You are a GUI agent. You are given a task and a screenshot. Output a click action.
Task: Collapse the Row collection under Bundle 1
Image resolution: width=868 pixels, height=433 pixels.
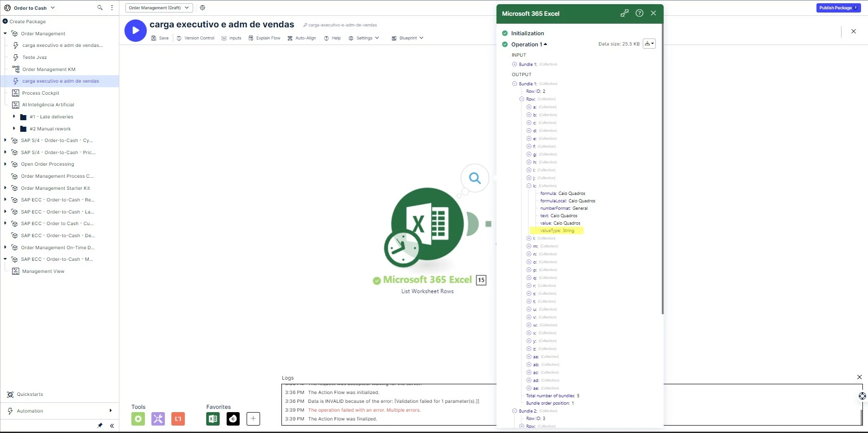pyautogui.click(x=522, y=99)
